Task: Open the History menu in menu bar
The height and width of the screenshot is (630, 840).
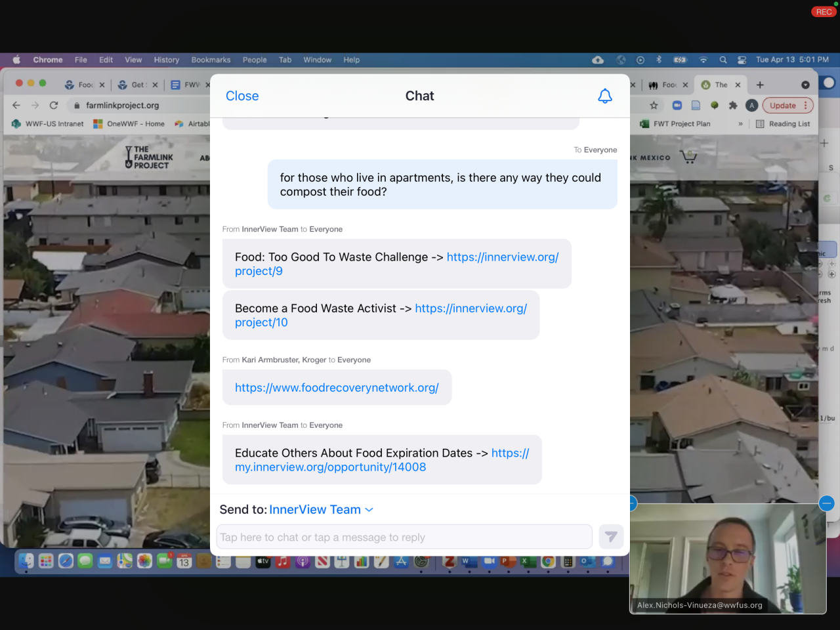Action: click(166, 60)
